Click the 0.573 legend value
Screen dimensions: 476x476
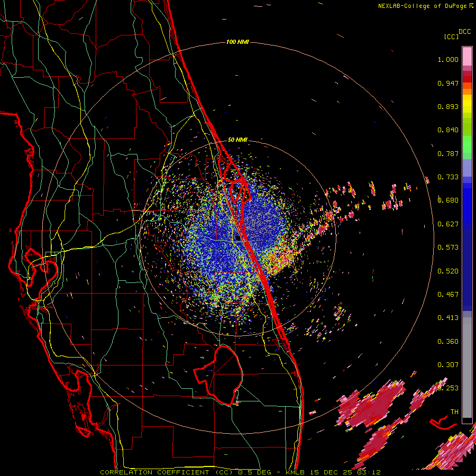pyautogui.click(x=448, y=248)
